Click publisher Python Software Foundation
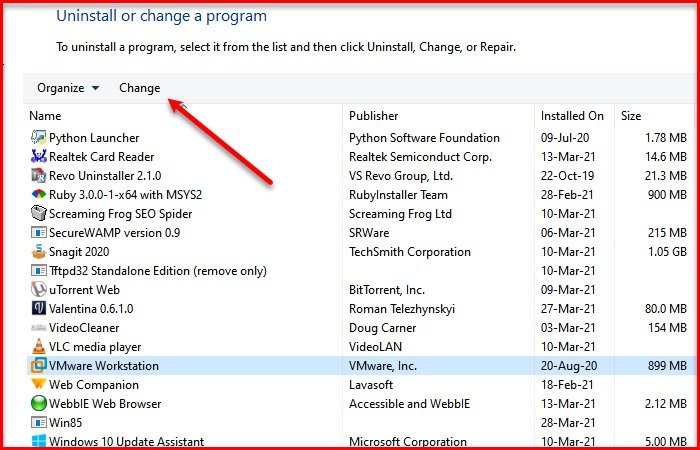Screen dimensions: 700x450 (x=425, y=138)
